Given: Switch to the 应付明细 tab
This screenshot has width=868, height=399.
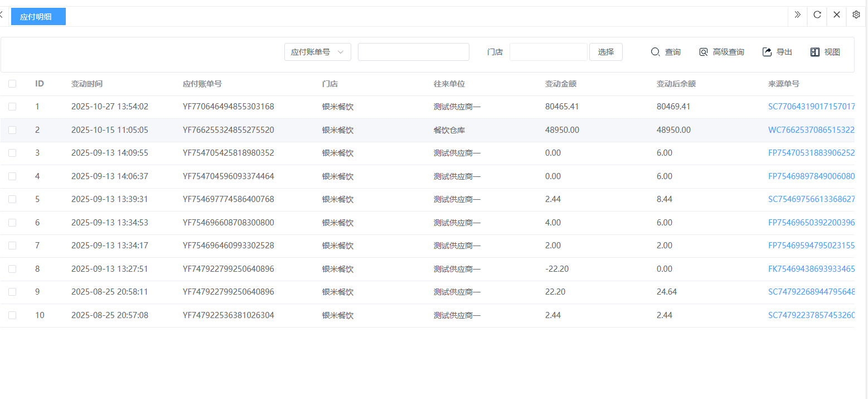Looking at the screenshot, I should (38, 17).
